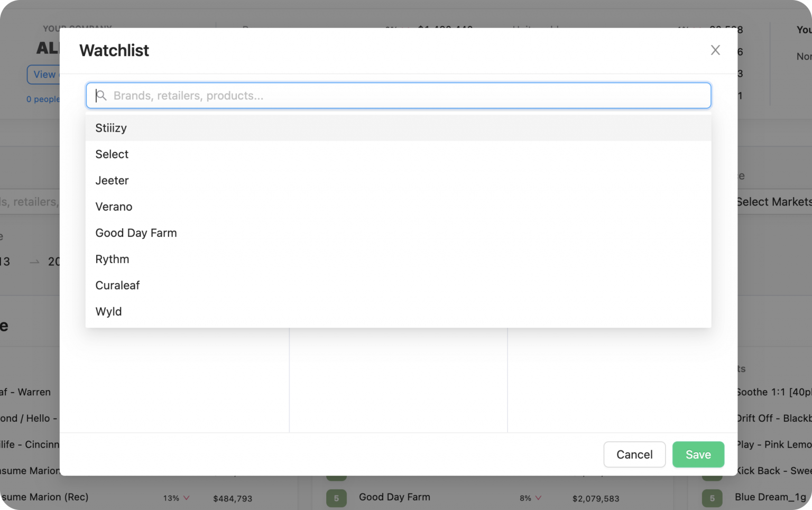Click Drift Off - Blackb product in background
Viewport: 812px width, 510px height.
click(x=774, y=418)
